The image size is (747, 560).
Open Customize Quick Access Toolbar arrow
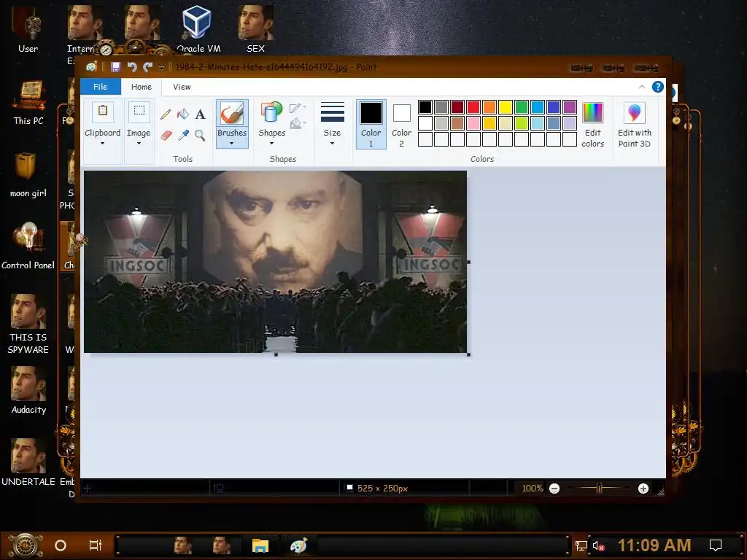(x=161, y=68)
